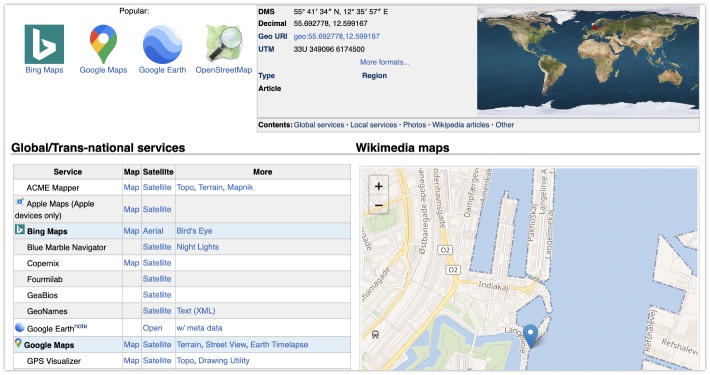Click the Indiakaj label on map
The height and width of the screenshot is (375, 710).
493,286
